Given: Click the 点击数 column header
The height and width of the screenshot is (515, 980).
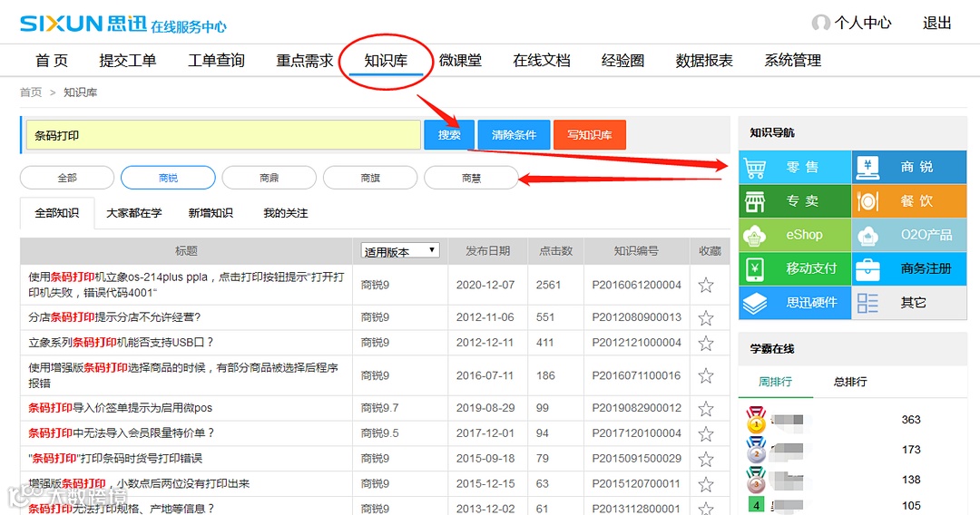Looking at the screenshot, I should click(x=555, y=251).
